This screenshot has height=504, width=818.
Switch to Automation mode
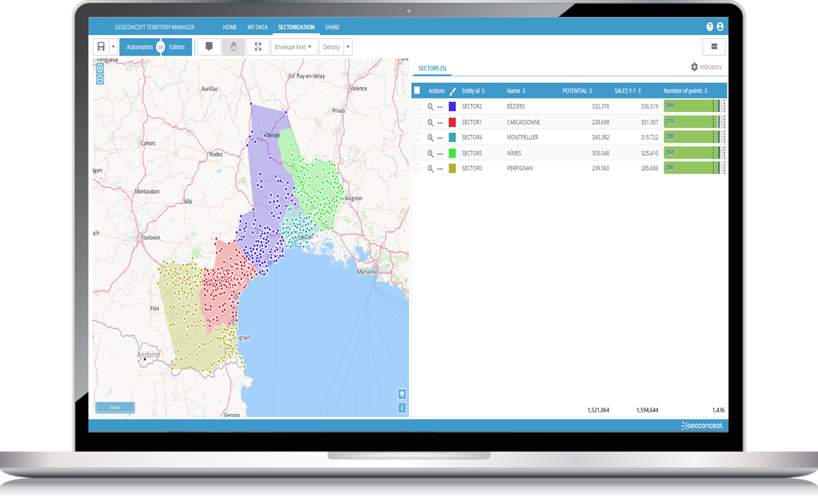click(139, 47)
